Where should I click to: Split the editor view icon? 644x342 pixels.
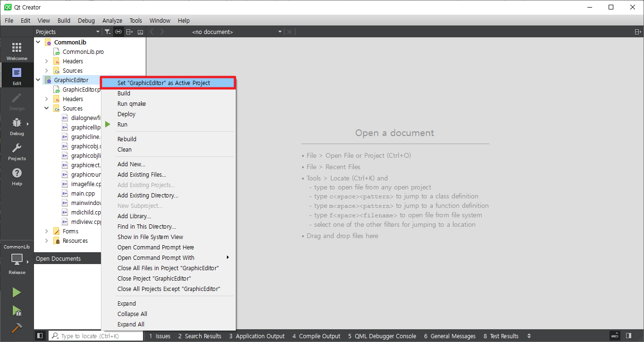pyautogui.click(x=638, y=32)
